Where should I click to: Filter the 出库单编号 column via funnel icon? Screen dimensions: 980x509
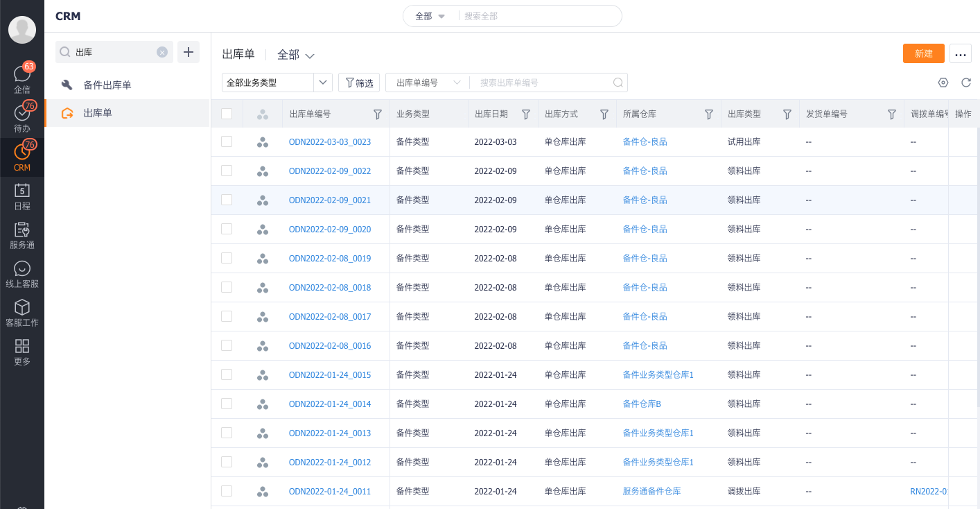coord(378,114)
